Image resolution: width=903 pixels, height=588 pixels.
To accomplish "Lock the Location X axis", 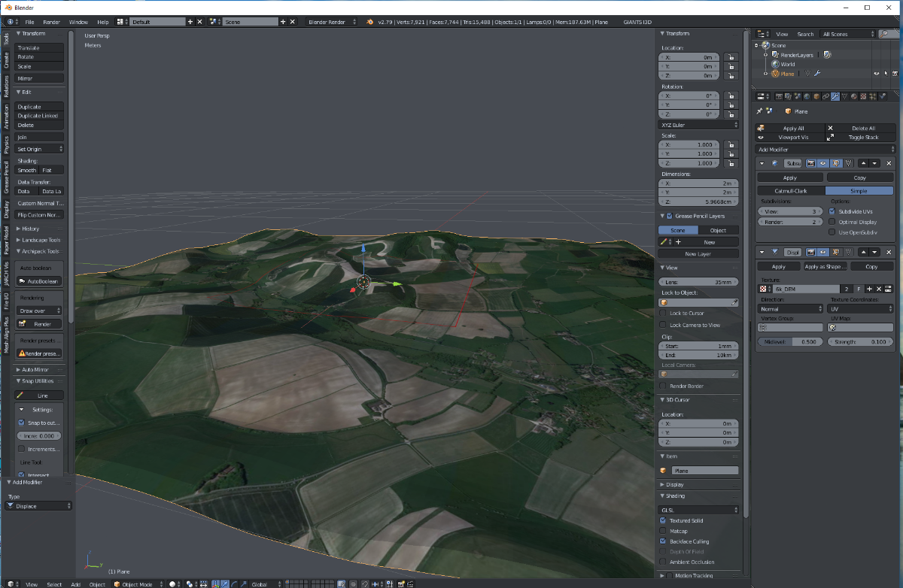I will [729, 57].
